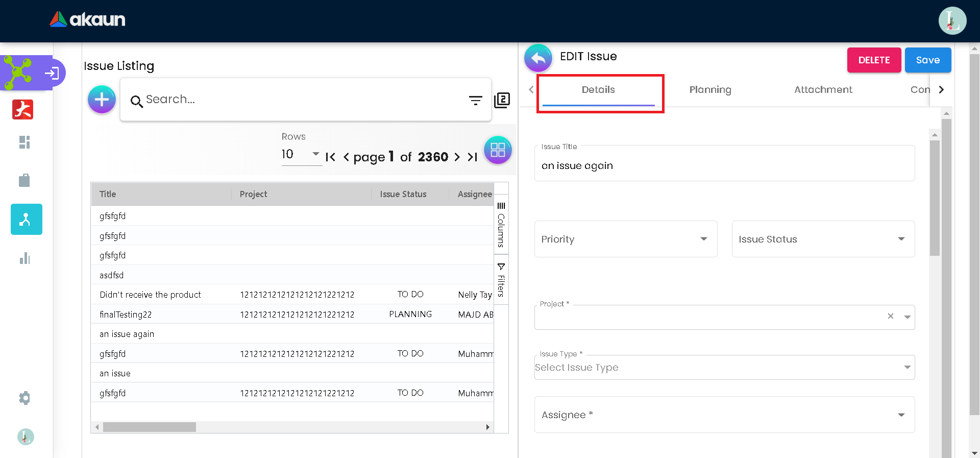Collapse sidebar using the exit arrow icon
The height and width of the screenshot is (458, 980).
[52, 73]
